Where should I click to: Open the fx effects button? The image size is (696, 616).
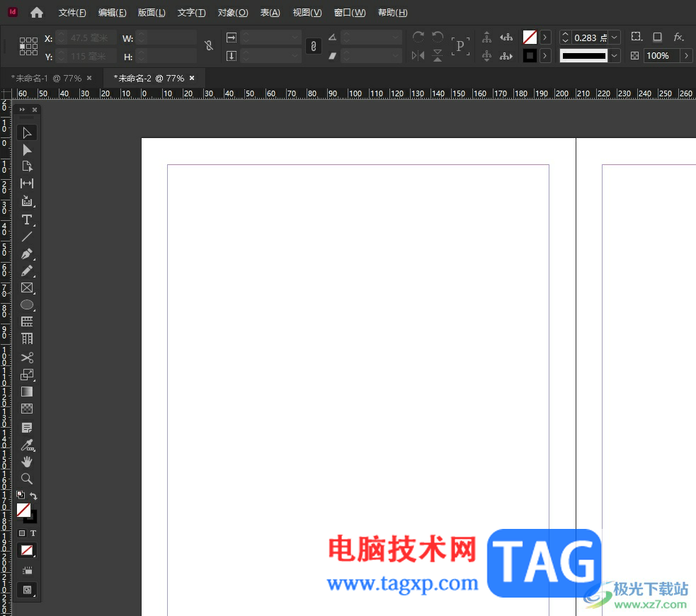coord(678,37)
